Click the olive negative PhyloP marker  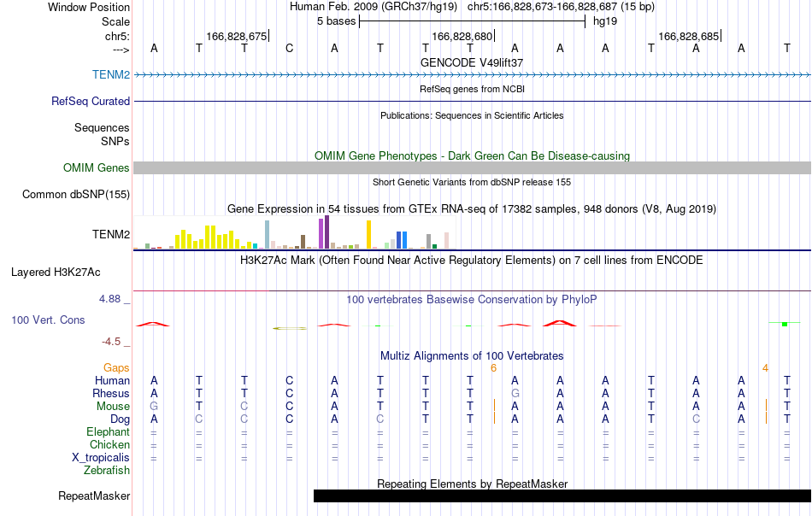click(x=290, y=328)
